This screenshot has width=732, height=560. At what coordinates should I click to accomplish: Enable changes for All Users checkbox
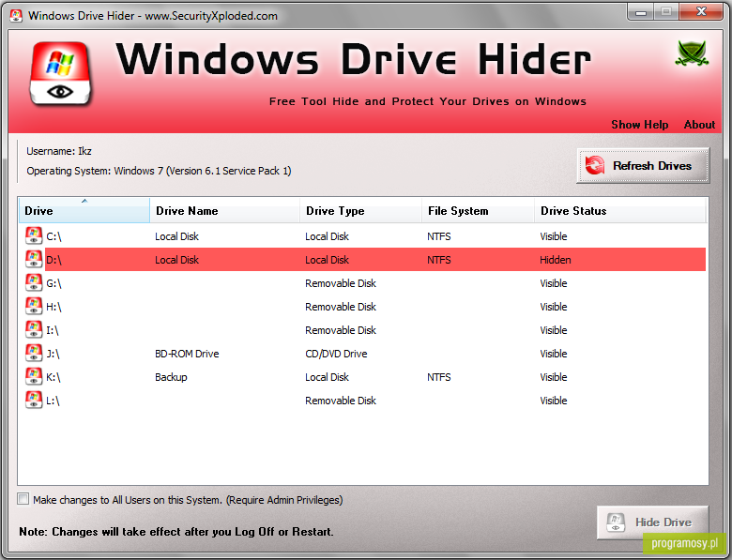click(23, 499)
